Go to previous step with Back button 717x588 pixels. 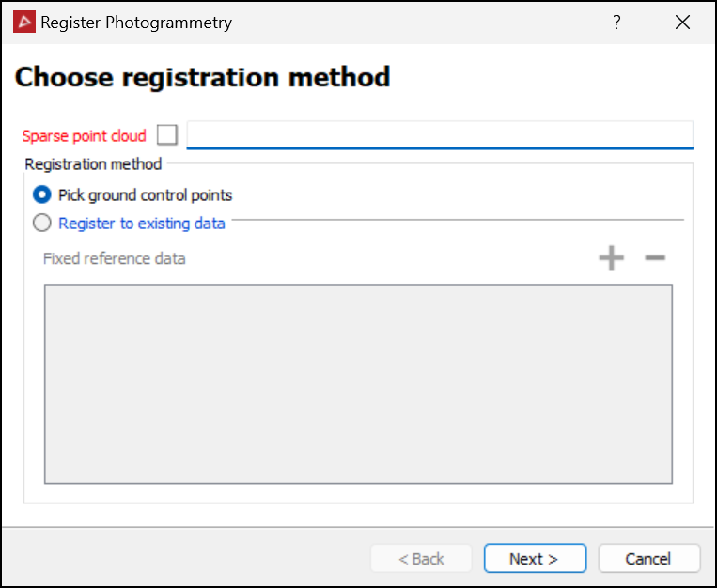(421, 559)
